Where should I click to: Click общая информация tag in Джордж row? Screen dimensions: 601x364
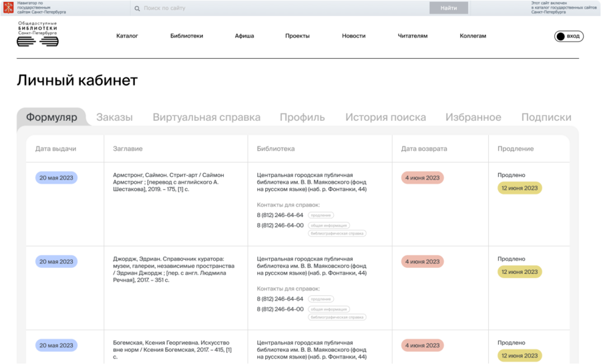pos(329,310)
